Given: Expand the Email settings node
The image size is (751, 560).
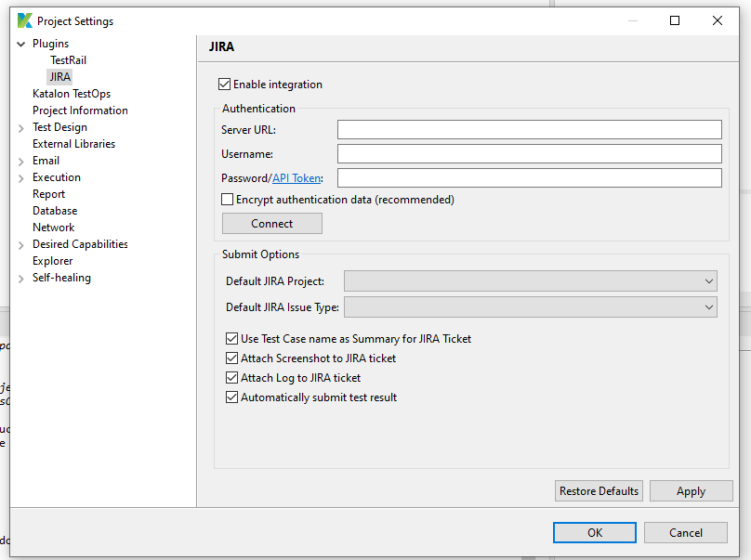Looking at the screenshot, I should click(21, 162).
